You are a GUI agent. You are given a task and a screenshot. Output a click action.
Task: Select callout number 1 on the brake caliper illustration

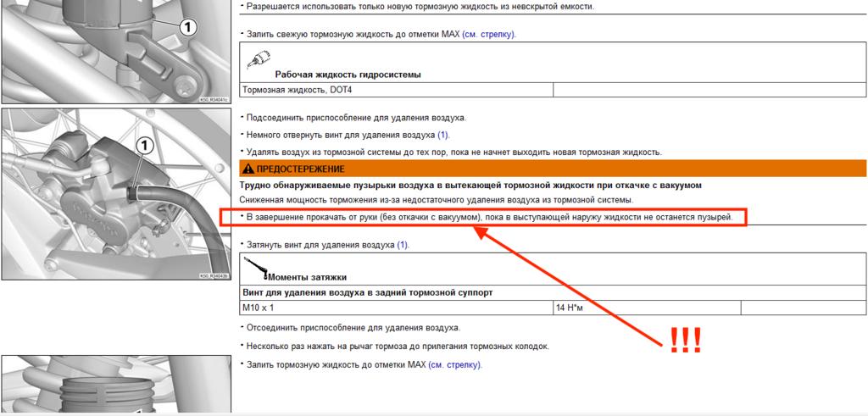click(144, 146)
